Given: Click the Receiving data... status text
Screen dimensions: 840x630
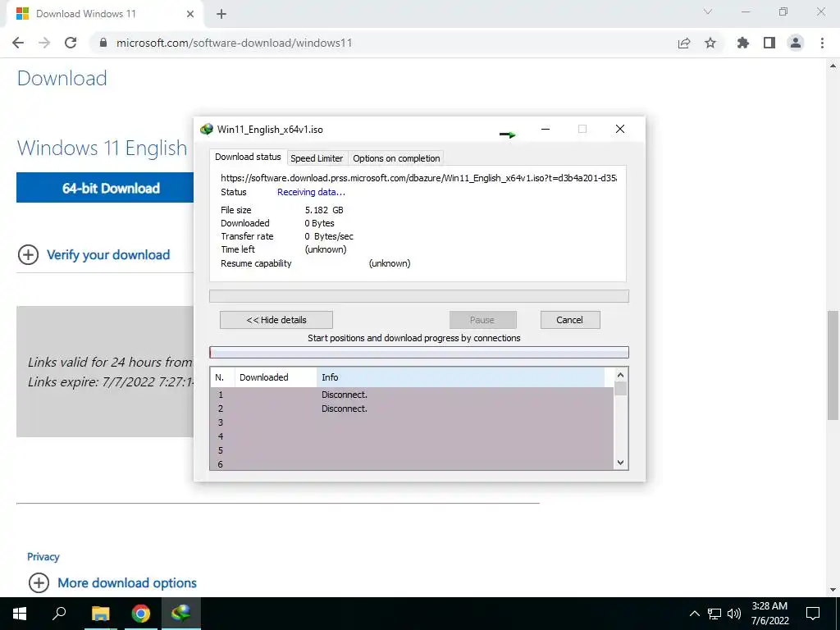Looking at the screenshot, I should (x=311, y=192).
